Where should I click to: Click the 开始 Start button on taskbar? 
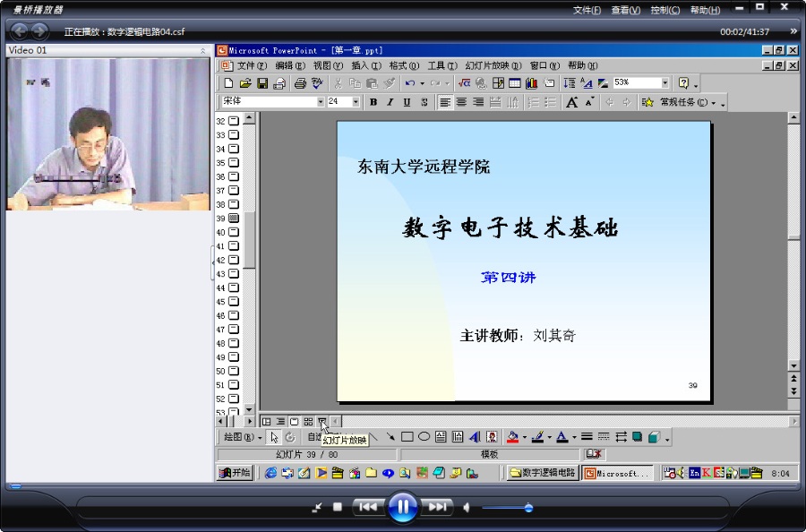click(x=235, y=473)
